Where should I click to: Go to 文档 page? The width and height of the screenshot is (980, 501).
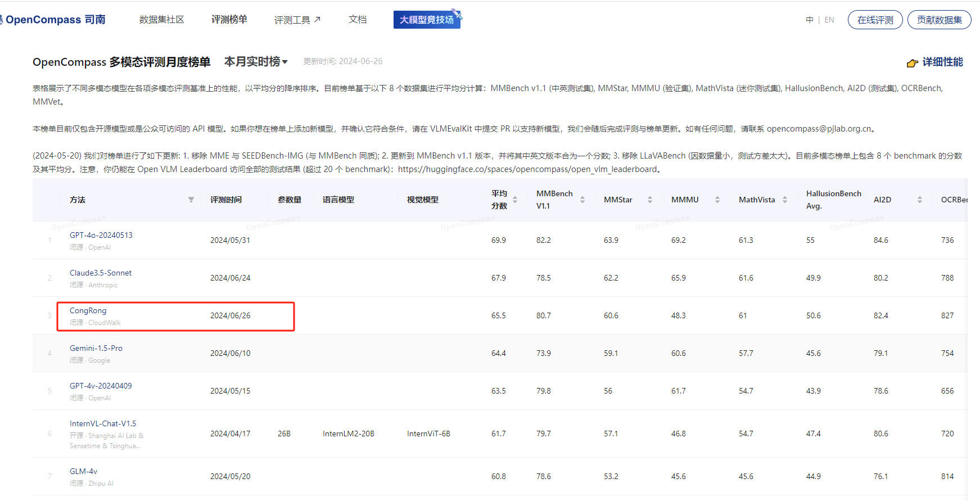(358, 20)
